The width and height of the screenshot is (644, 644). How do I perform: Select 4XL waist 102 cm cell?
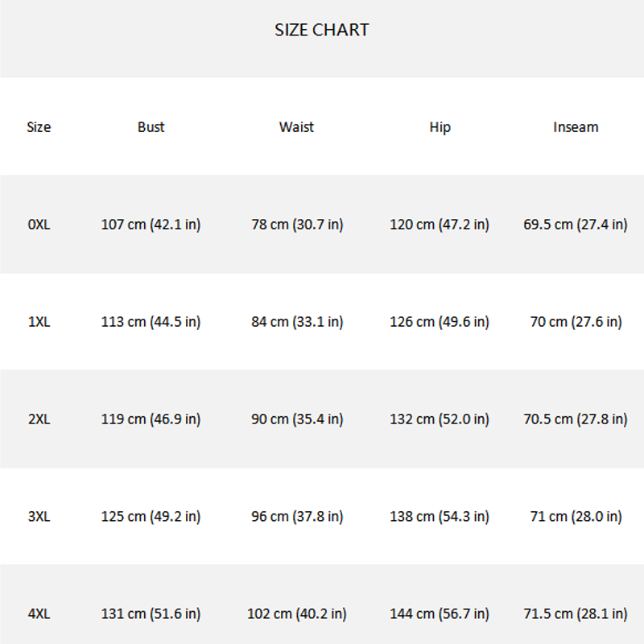(297, 614)
